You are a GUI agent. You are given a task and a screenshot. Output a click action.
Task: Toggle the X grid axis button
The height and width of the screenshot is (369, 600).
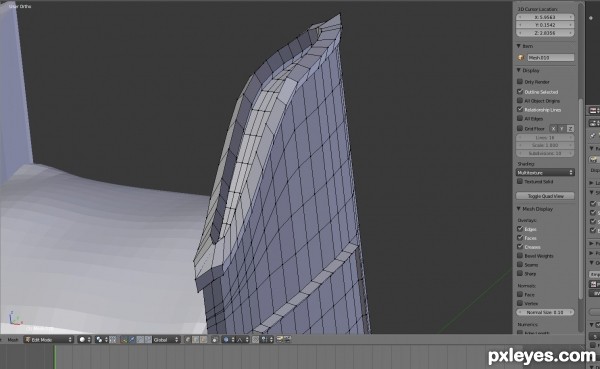coord(553,129)
